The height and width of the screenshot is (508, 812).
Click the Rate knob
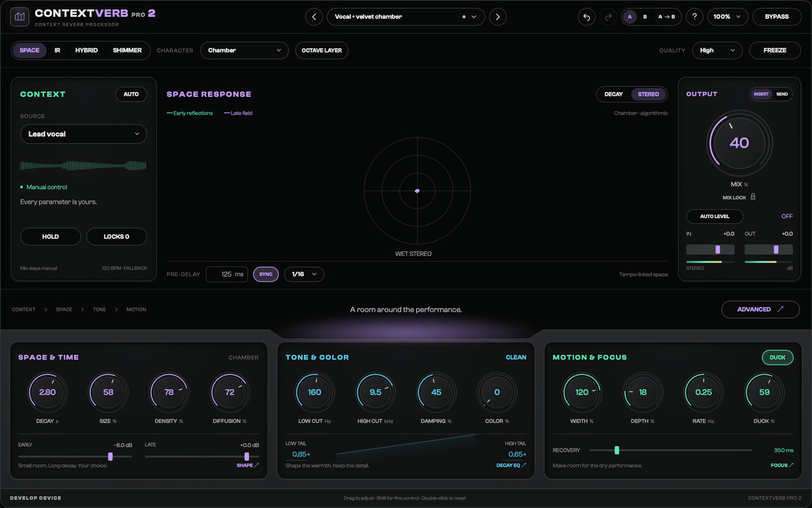click(x=704, y=392)
